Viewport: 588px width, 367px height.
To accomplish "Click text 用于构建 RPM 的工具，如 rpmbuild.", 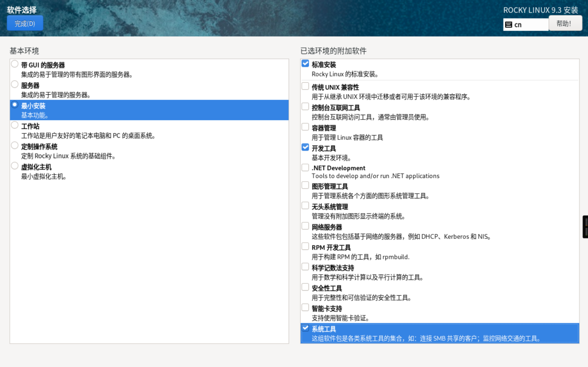I will tap(360, 257).
